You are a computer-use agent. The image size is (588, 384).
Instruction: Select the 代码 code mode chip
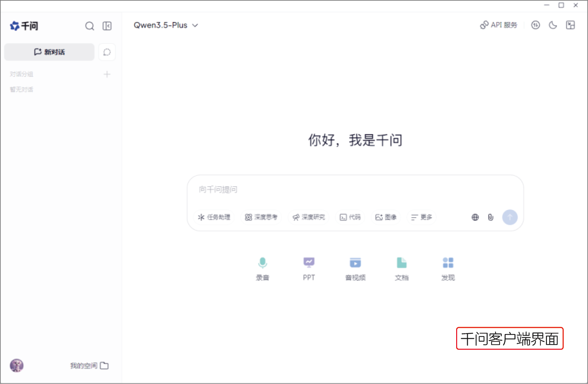(350, 217)
